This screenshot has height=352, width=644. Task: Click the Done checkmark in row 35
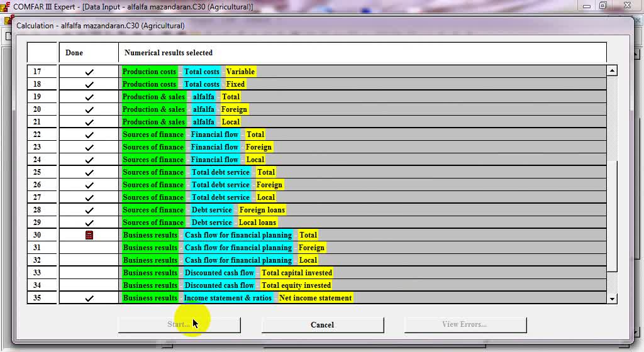(89, 298)
